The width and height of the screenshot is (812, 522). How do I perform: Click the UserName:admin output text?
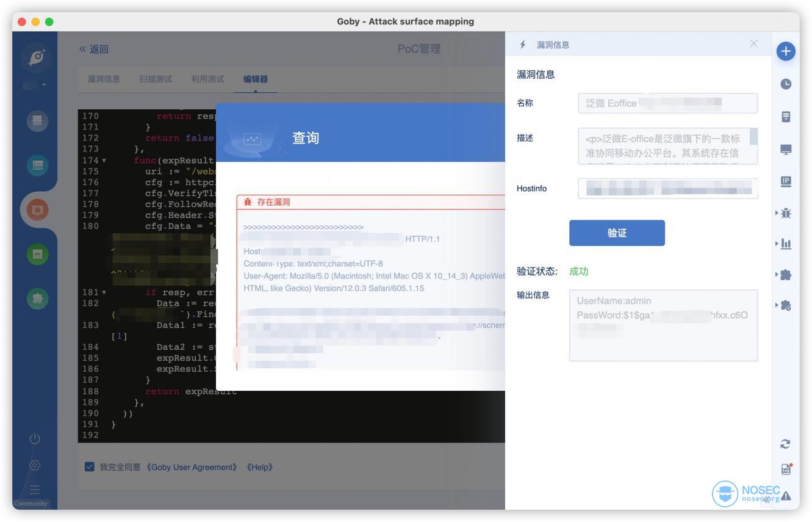(614, 300)
